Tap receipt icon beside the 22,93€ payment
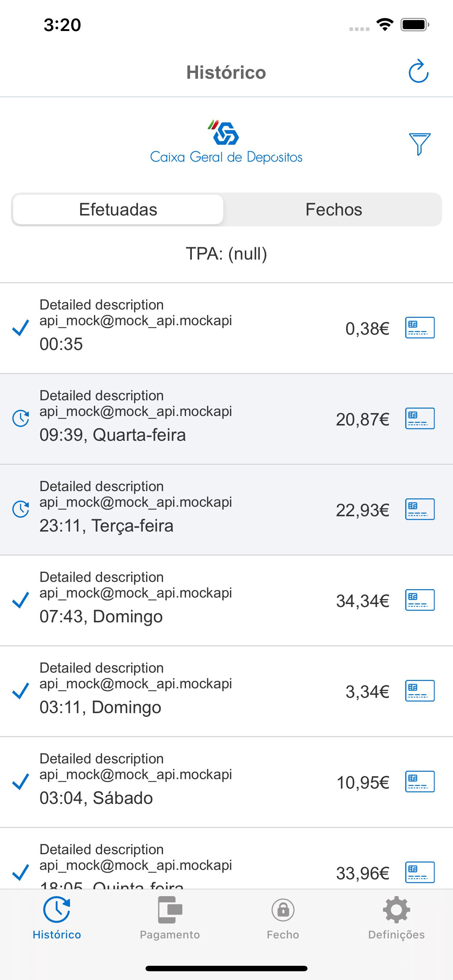The image size is (453, 980). point(419,509)
